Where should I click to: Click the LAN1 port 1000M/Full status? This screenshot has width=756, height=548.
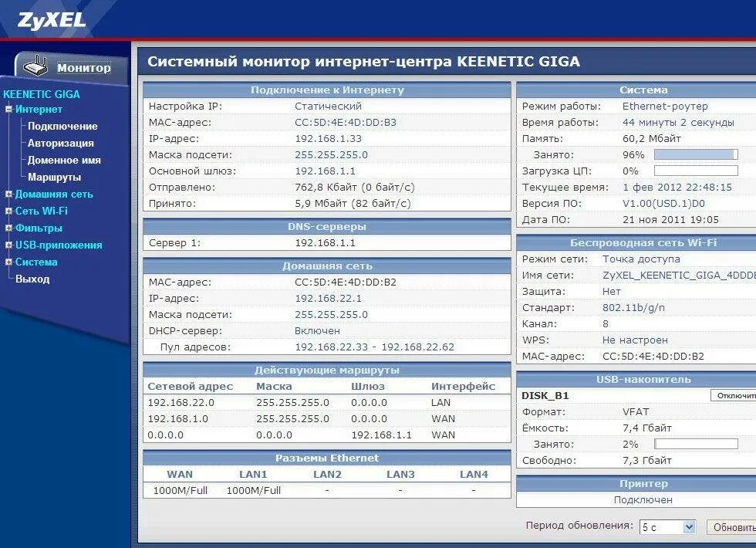pos(253,491)
